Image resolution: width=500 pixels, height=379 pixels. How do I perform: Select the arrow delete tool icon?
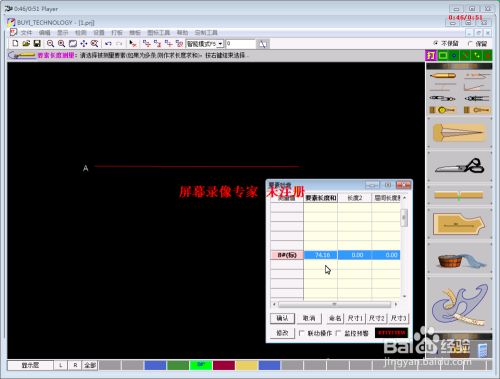pos(133,43)
